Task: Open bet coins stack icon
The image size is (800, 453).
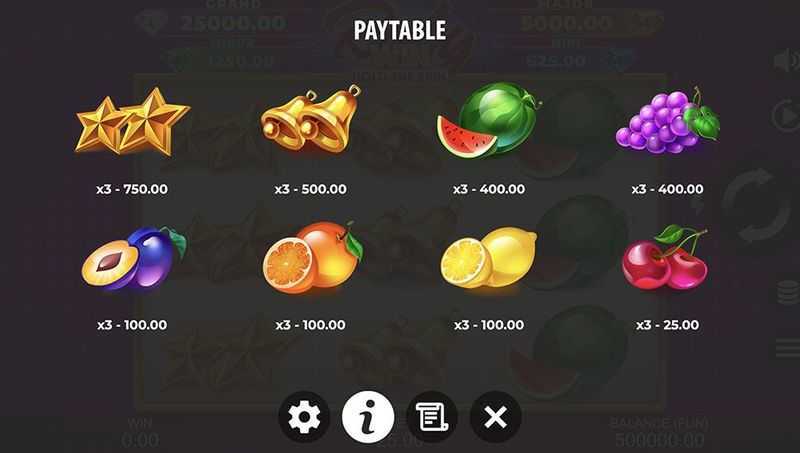Action: [788, 292]
